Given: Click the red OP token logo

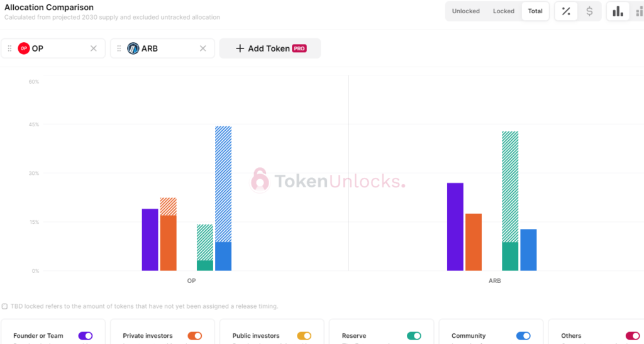Looking at the screenshot, I should (x=24, y=48).
